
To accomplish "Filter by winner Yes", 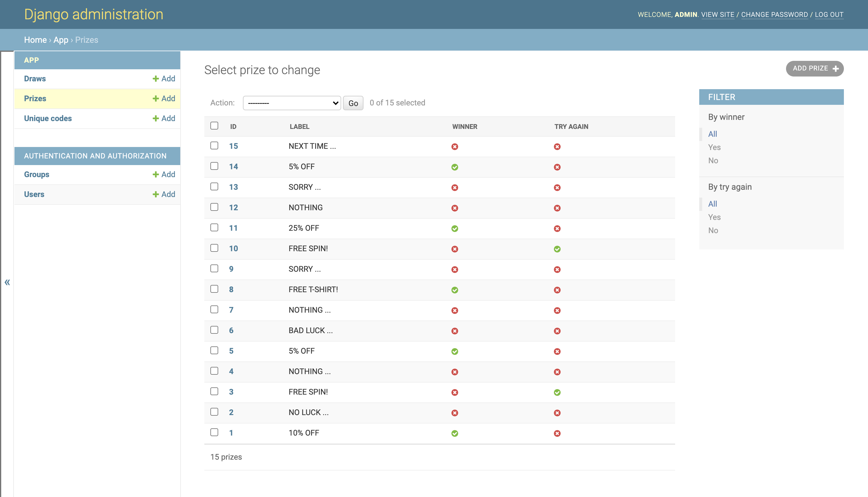I will (714, 147).
